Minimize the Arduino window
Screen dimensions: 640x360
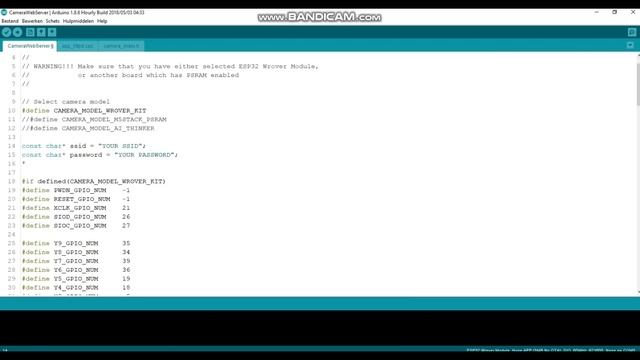tap(596, 13)
